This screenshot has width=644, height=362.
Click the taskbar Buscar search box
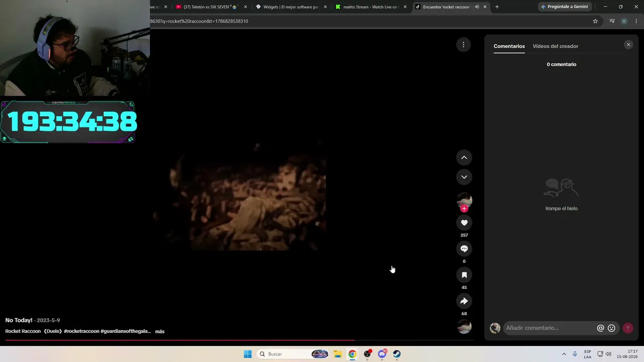[293, 354]
